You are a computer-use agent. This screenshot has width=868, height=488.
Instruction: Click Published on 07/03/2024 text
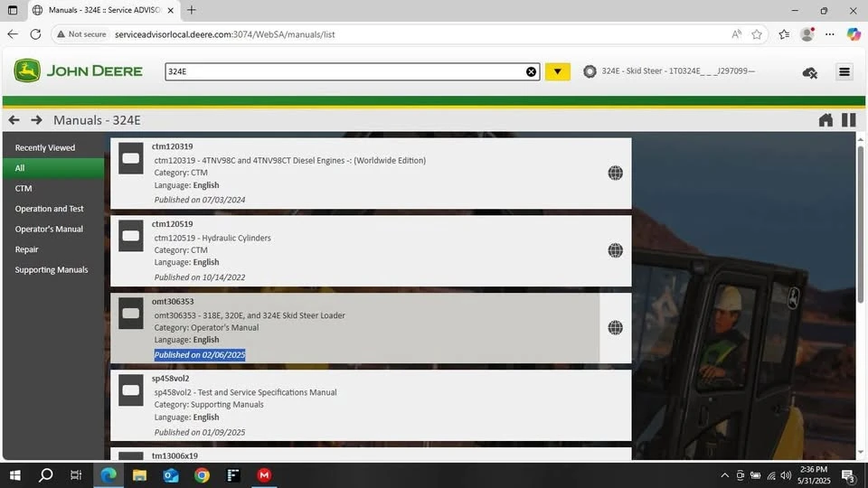tap(199, 200)
